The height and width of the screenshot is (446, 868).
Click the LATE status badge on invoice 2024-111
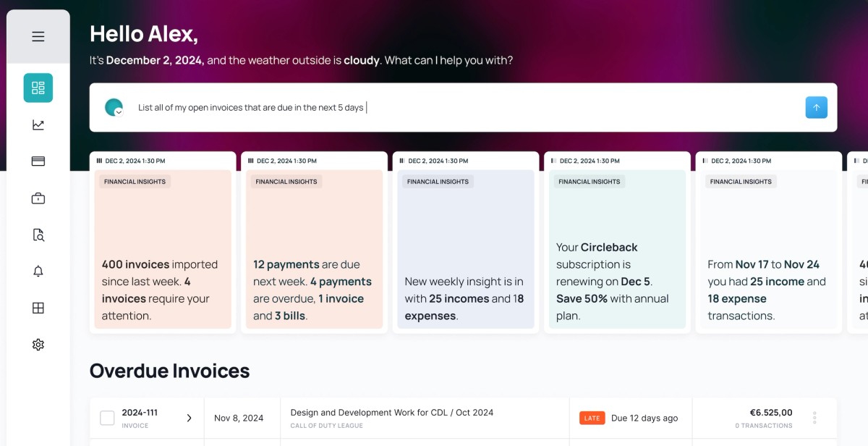click(592, 418)
